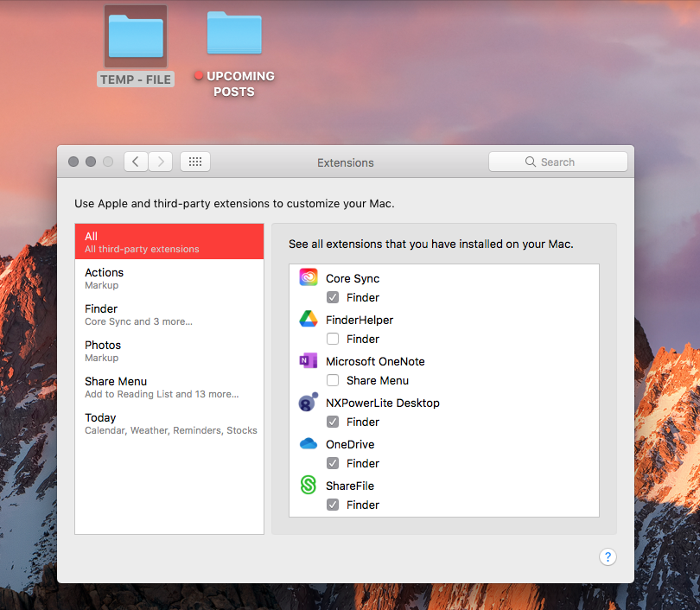700x610 pixels.
Task: Show all preferences grid button
Action: point(195,162)
